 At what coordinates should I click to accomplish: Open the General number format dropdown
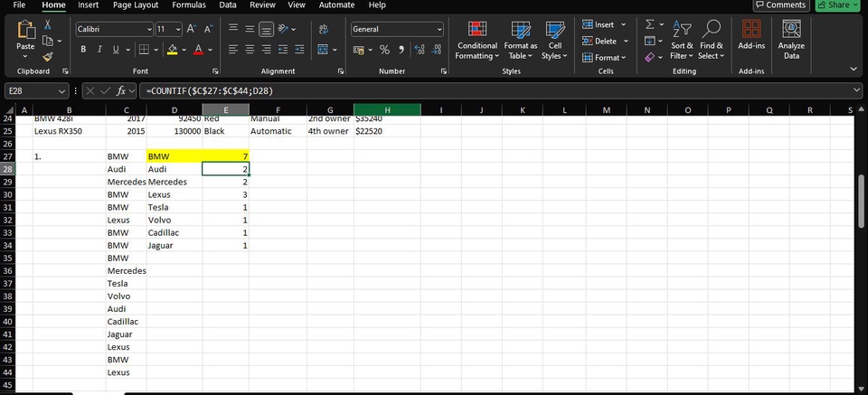coord(439,29)
